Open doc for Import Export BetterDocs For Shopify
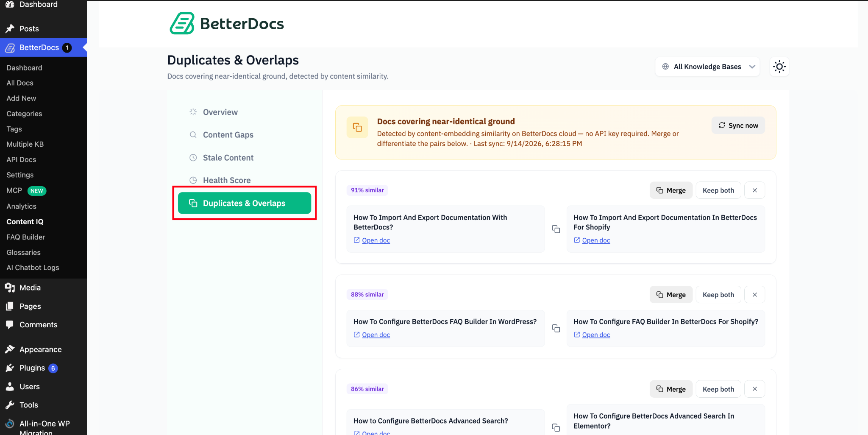The image size is (868, 435). (x=592, y=240)
